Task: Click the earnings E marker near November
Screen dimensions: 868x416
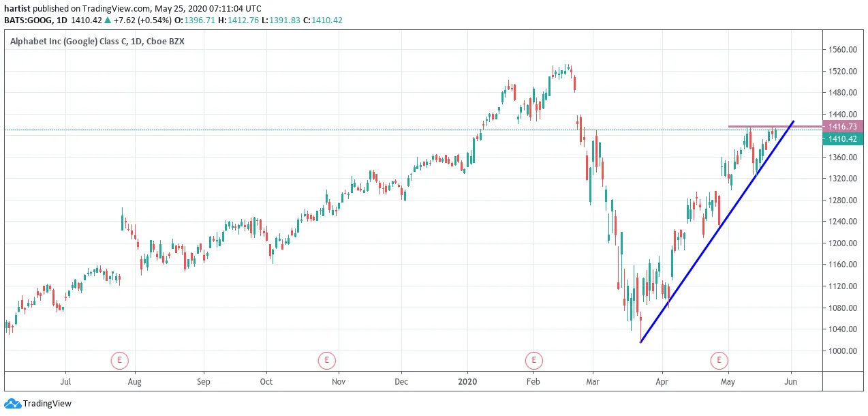Action: tap(326, 359)
